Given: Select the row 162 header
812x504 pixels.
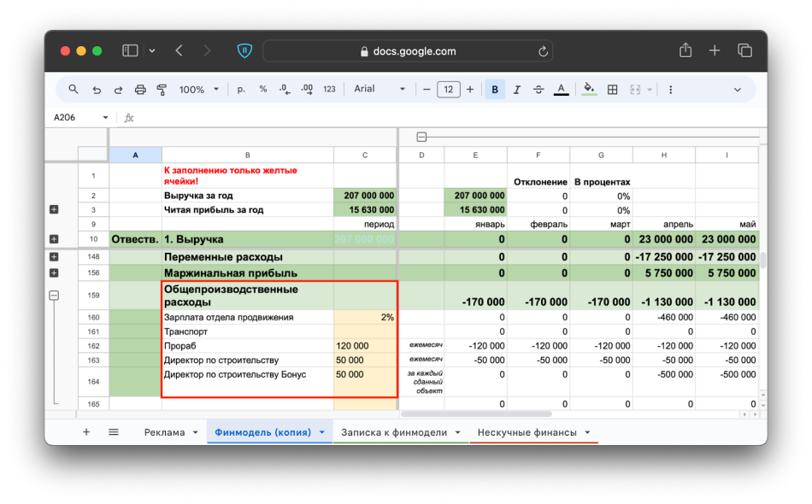Looking at the screenshot, I should 93,346.
